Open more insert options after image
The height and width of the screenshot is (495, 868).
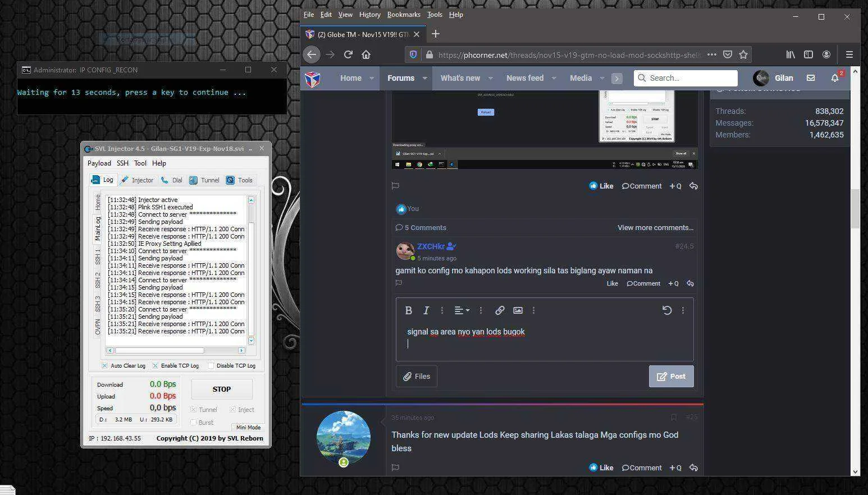coord(533,310)
